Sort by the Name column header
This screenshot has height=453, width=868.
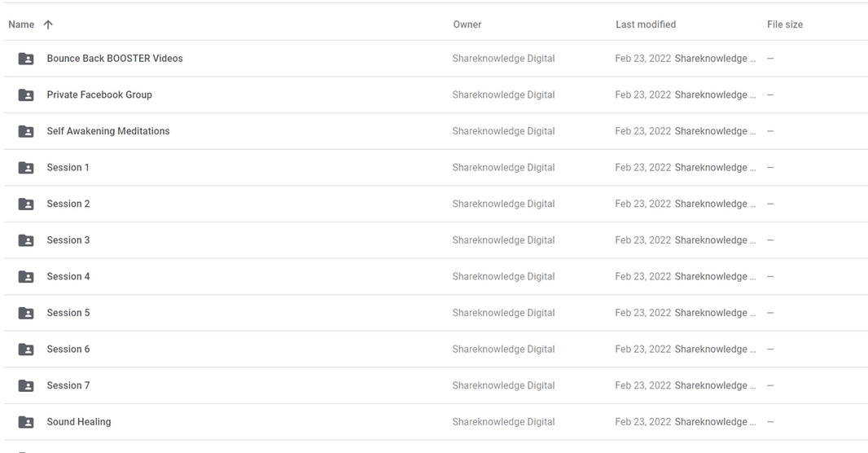coord(21,24)
